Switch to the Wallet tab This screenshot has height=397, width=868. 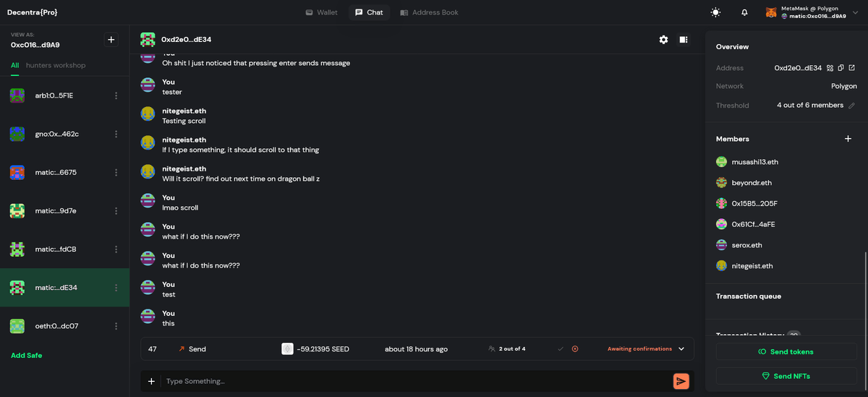click(x=321, y=12)
